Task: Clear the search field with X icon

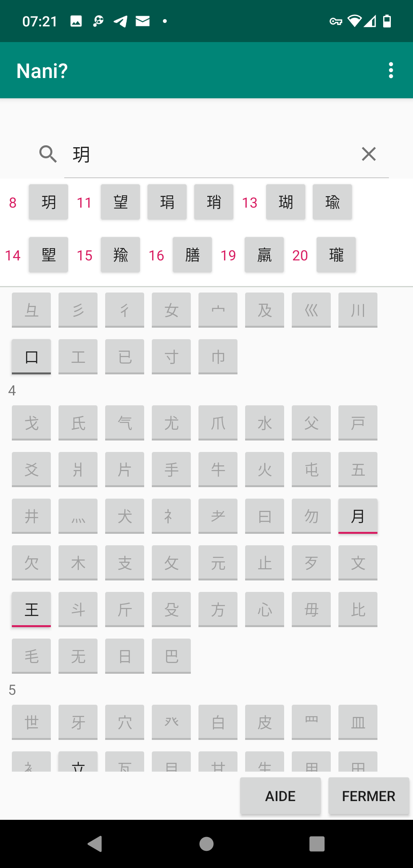Action: pyautogui.click(x=369, y=154)
